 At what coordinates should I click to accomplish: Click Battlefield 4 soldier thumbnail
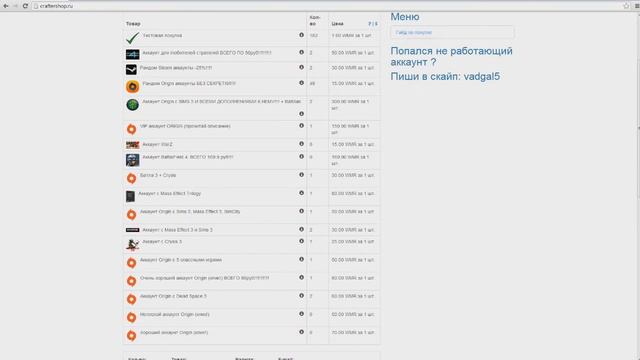pyautogui.click(x=132, y=160)
